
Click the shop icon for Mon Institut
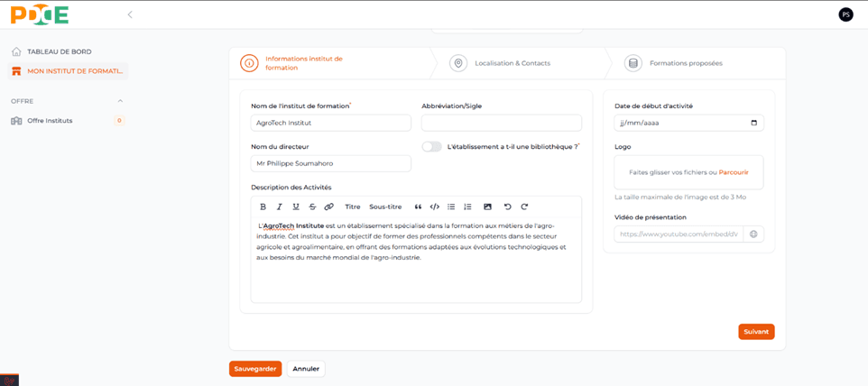16,70
